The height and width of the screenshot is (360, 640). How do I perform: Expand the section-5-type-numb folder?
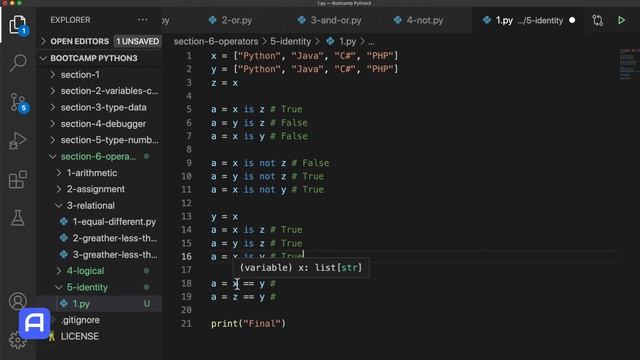(109, 140)
